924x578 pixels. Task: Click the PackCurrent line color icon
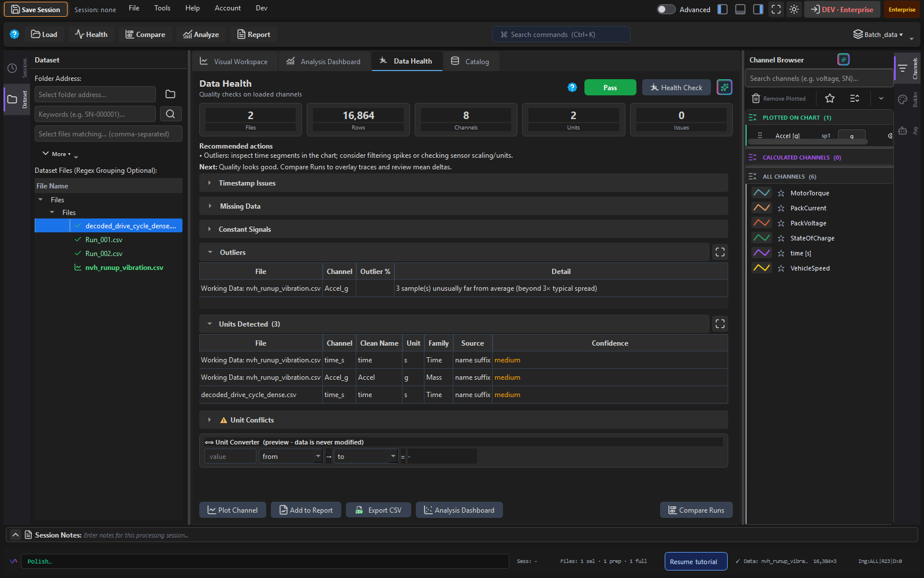pos(762,208)
